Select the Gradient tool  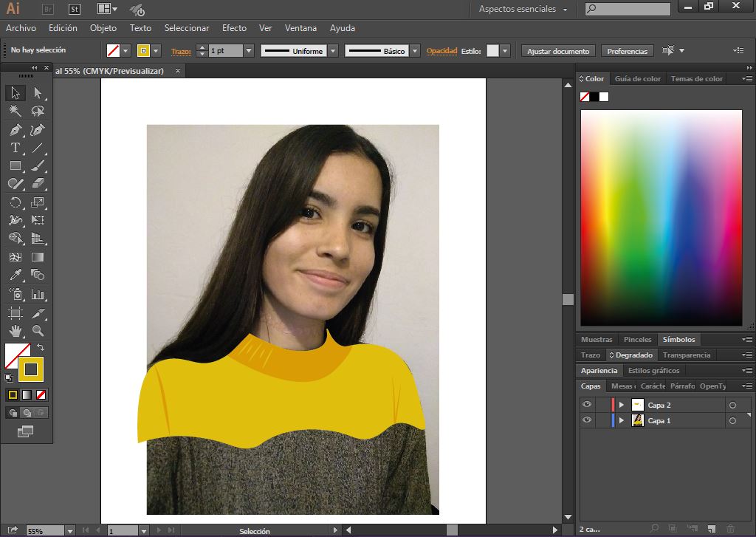(38, 256)
